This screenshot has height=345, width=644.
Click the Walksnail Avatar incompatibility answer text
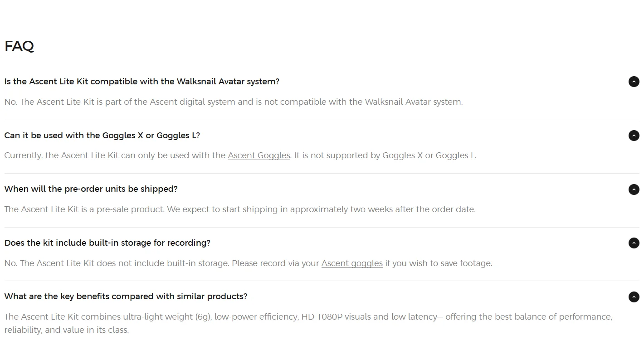click(234, 102)
